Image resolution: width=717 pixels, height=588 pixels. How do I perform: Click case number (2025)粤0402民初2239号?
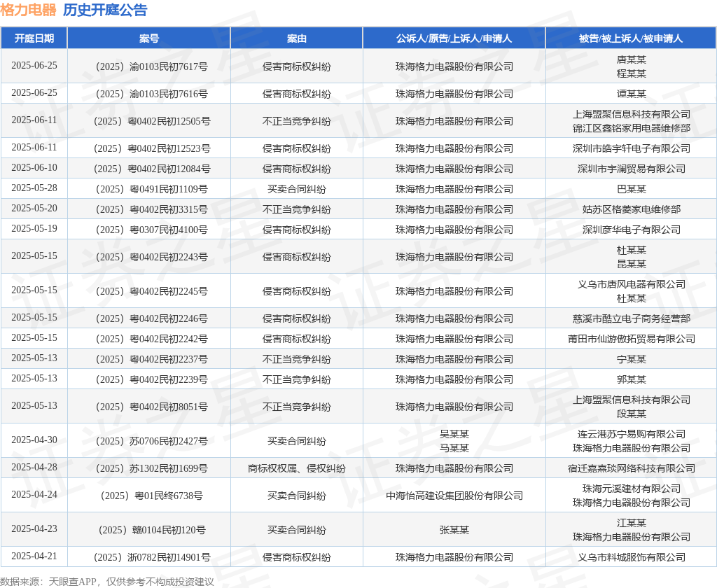152,380
